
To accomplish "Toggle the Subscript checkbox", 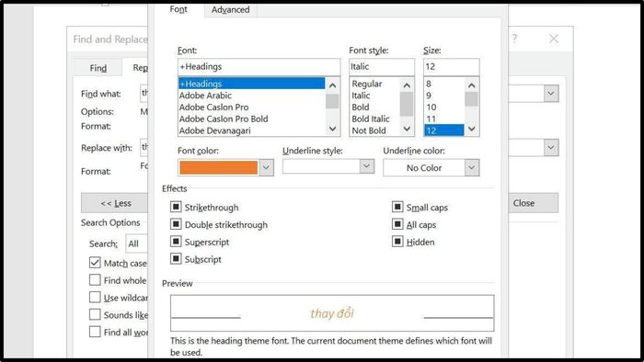I will click(176, 259).
